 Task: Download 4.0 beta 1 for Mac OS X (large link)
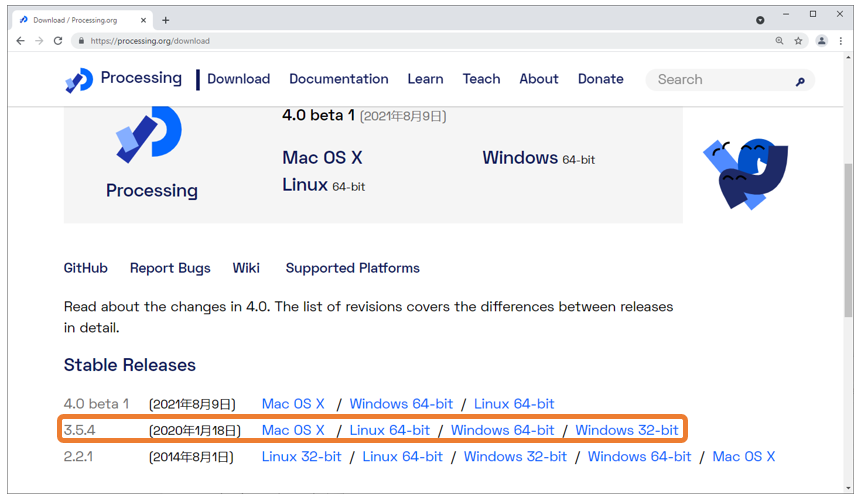point(322,158)
